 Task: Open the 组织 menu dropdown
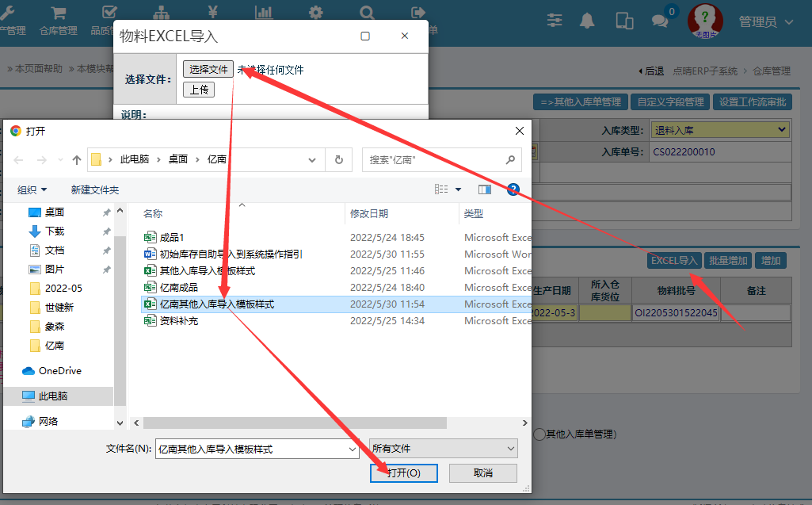pos(32,189)
